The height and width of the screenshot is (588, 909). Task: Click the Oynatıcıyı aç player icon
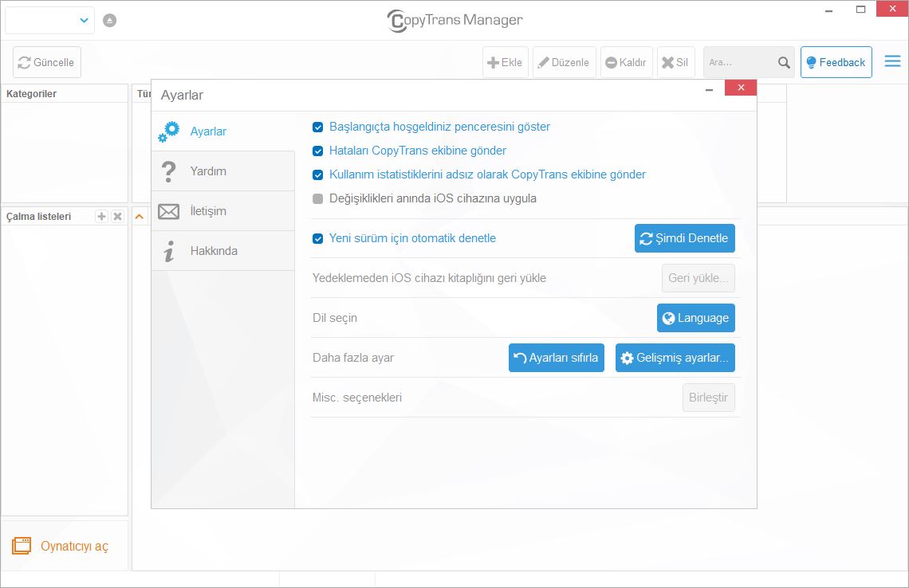[22, 546]
